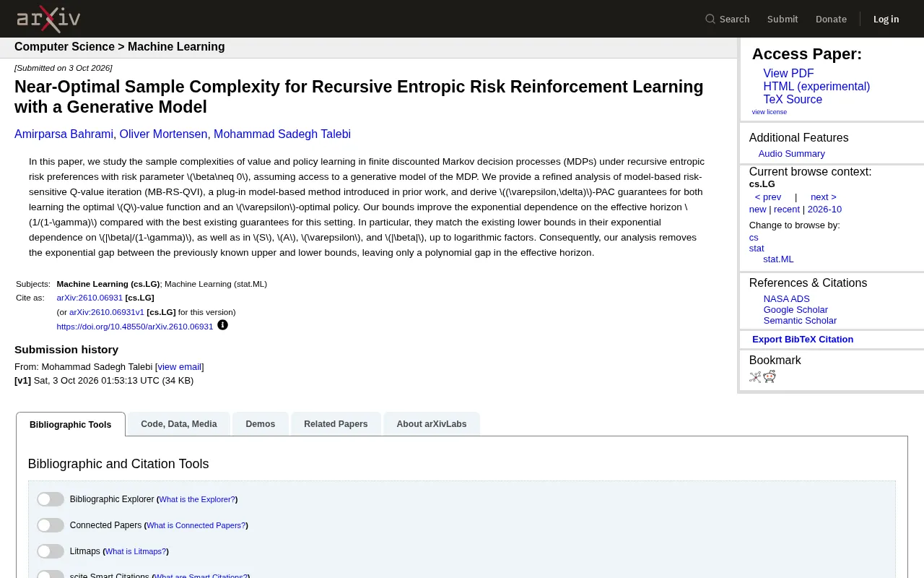Open author Oliver Mortensen

[163, 134]
